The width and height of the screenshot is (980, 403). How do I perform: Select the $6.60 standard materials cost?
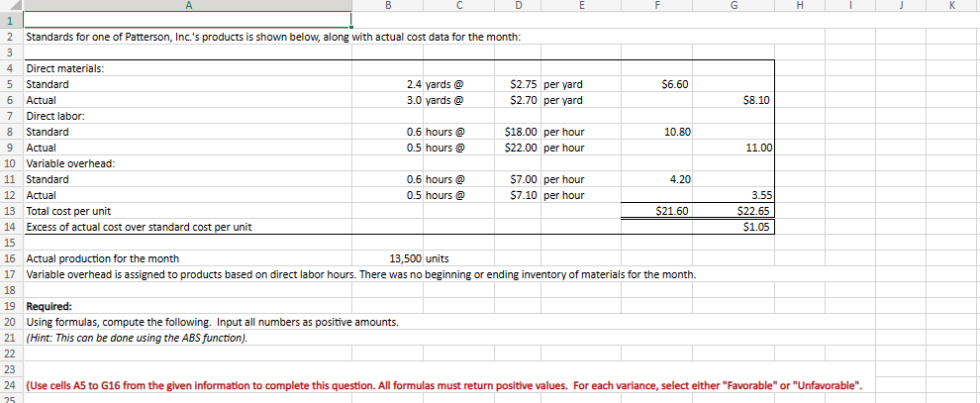657,84
